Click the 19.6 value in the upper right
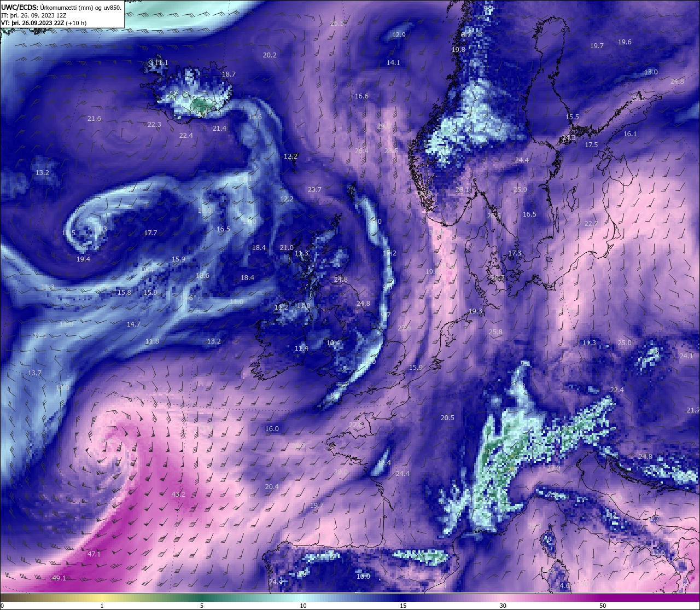The height and width of the screenshot is (610, 700). (x=625, y=42)
